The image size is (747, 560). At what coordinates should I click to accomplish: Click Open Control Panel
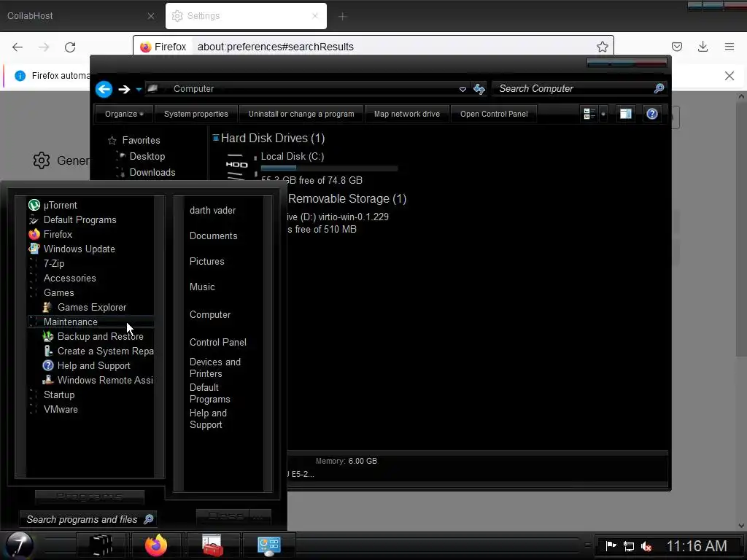tap(494, 114)
